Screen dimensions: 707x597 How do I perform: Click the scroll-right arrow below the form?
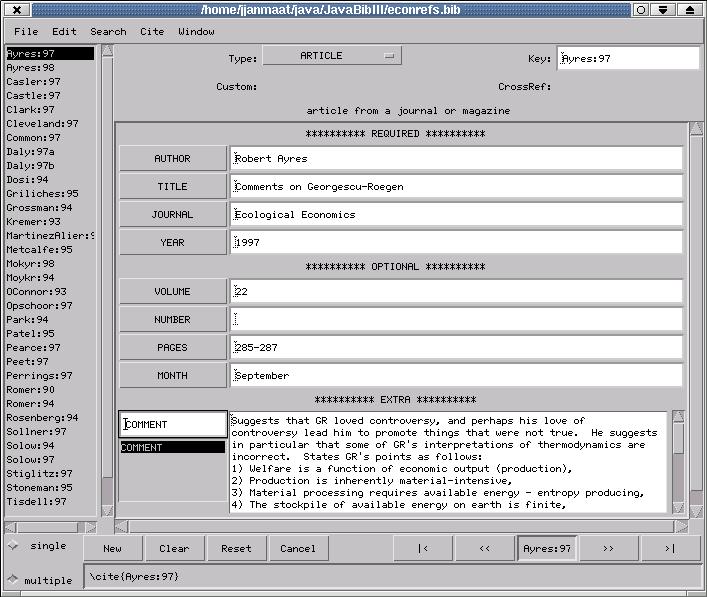pos(683,526)
